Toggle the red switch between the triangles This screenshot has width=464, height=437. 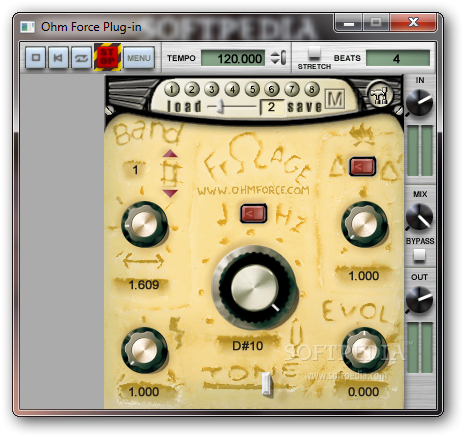(x=362, y=166)
